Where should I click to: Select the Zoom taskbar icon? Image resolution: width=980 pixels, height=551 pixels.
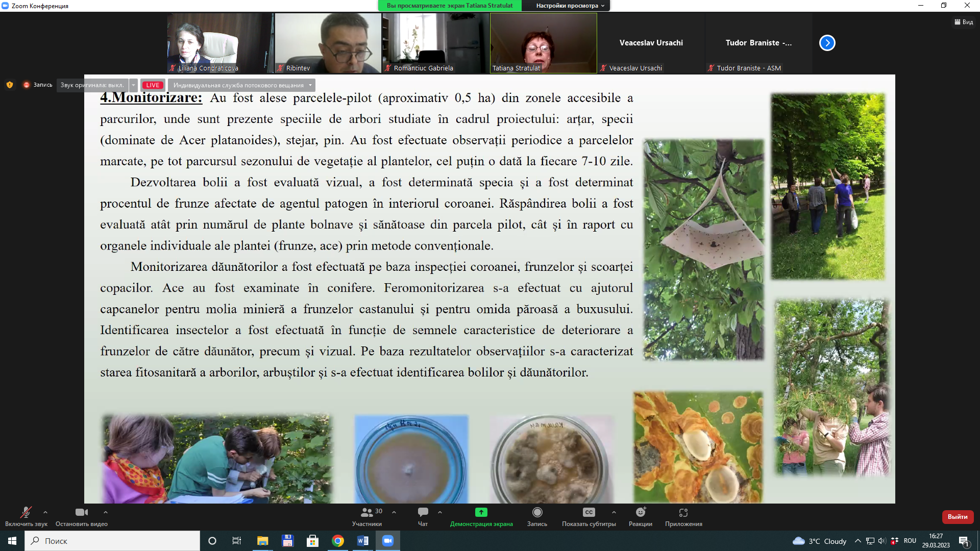(388, 541)
